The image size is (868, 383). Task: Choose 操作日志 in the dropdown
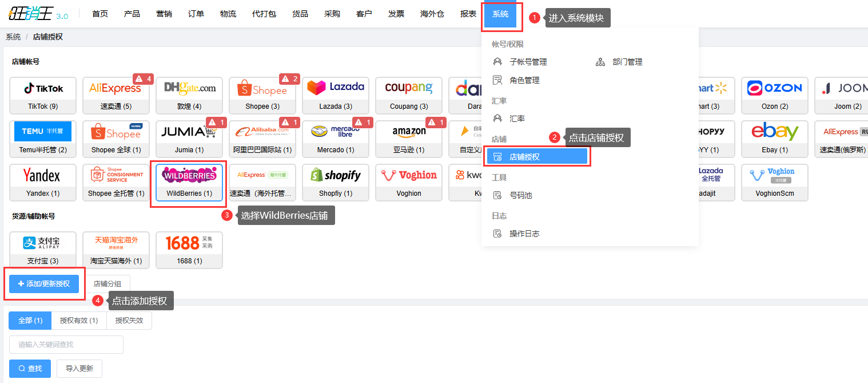pos(524,234)
